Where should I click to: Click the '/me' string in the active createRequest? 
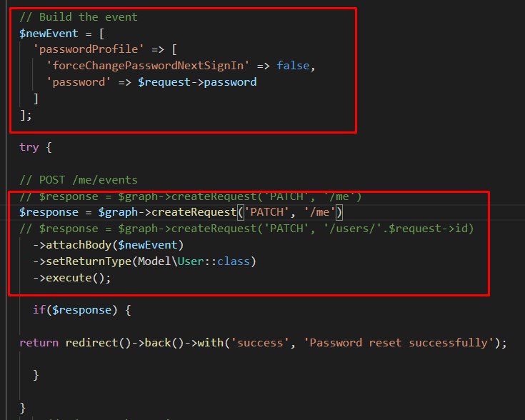pyautogui.click(x=319, y=212)
